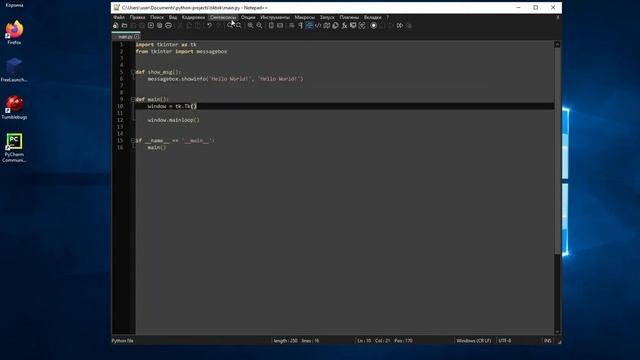Toggle Show All Characters in toolbar
Image resolution: width=640 pixels, height=360 pixels.
(300, 25)
